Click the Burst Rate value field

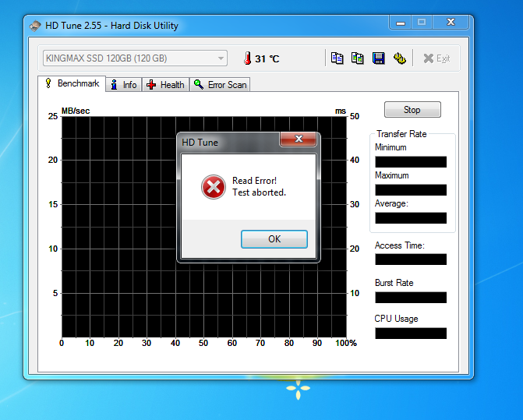click(x=411, y=298)
